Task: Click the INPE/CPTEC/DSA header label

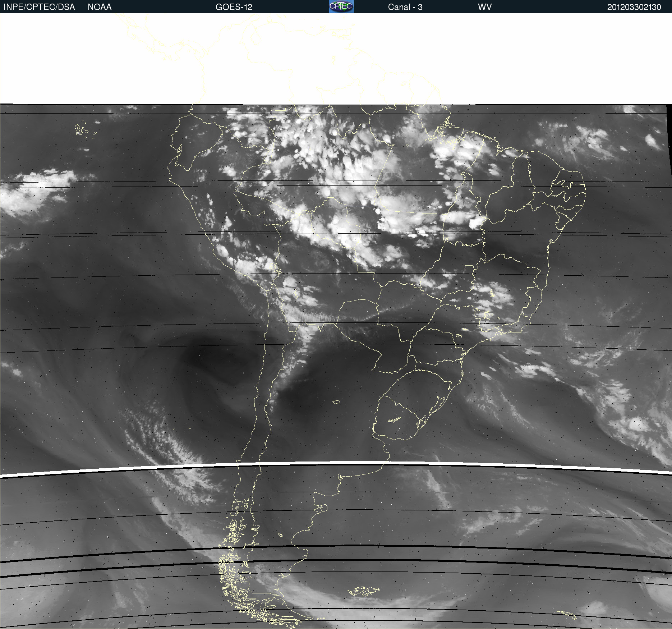Action: click(39, 7)
